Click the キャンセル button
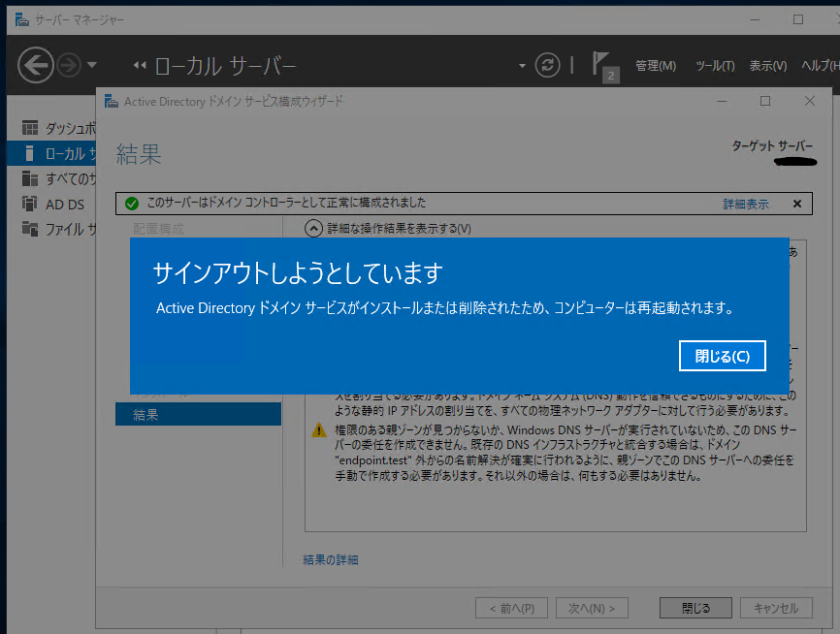The height and width of the screenshot is (634, 840). tap(776, 608)
